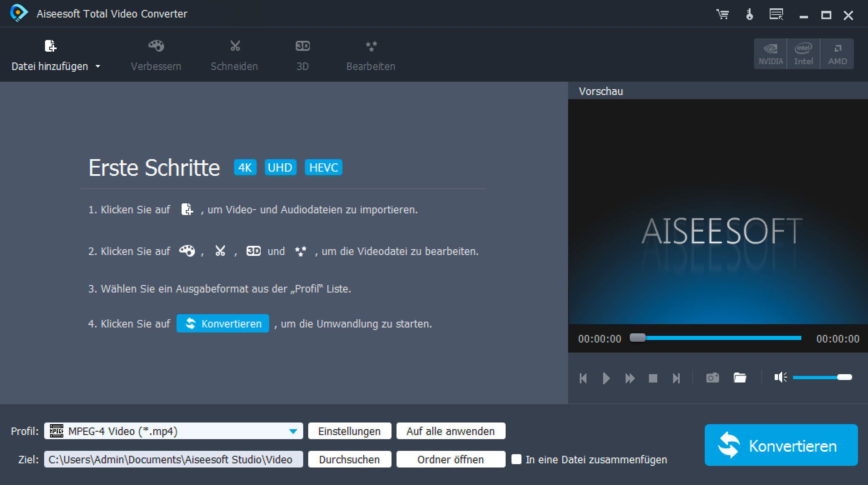Click palette enhance icon in step 2
This screenshot has height=485, width=868.
coord(187,251)
